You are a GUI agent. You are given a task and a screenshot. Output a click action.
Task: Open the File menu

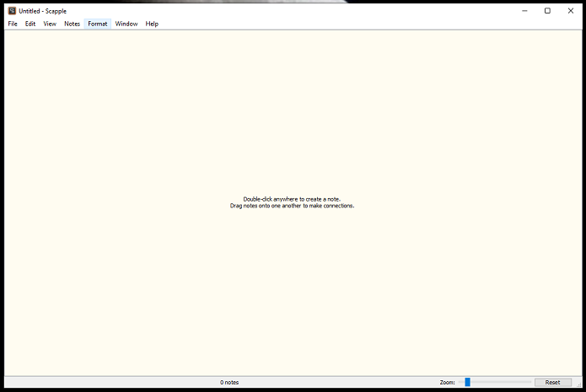[13, 24]
